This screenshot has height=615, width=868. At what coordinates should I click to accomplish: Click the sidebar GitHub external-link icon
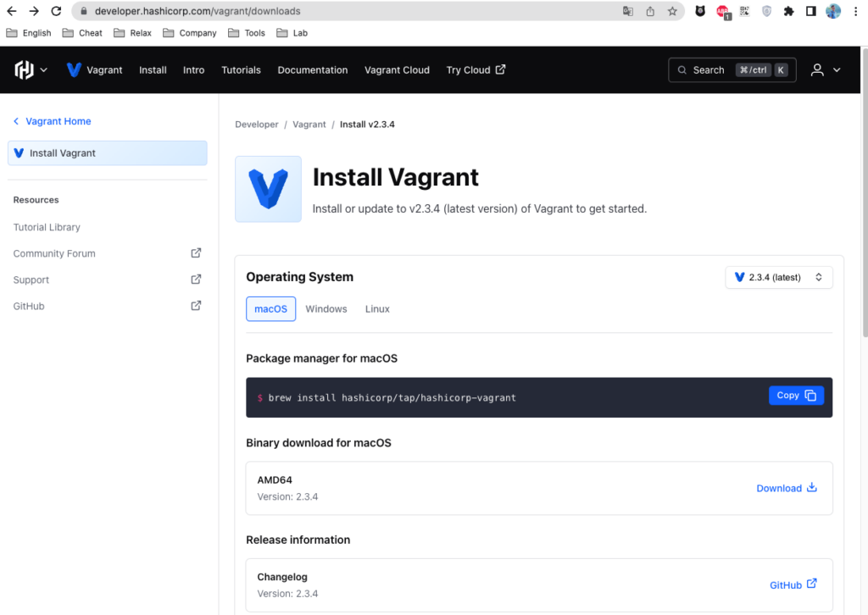coord(196,306)
